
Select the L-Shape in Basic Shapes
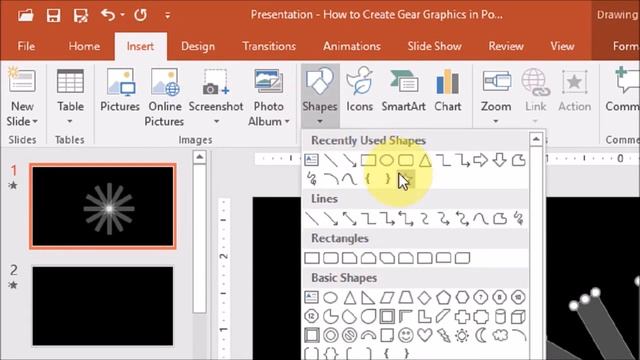pos(424,316)
